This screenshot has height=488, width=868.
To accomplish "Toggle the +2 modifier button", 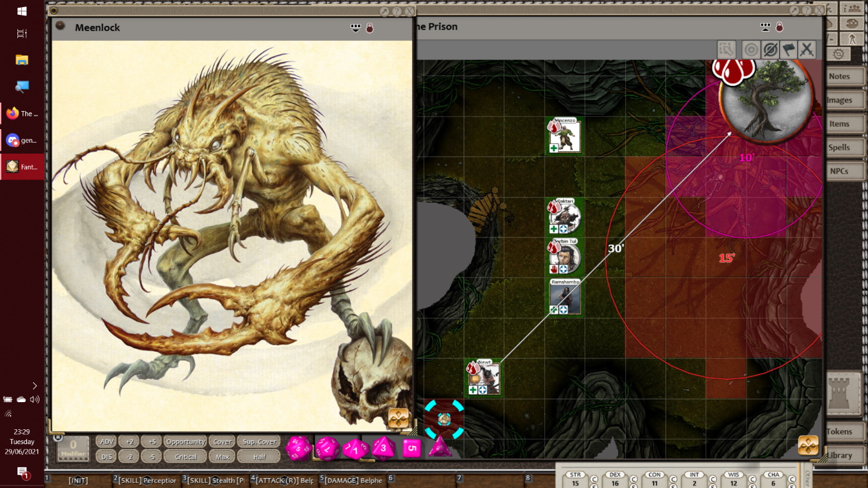I will [x=129, y=442].
